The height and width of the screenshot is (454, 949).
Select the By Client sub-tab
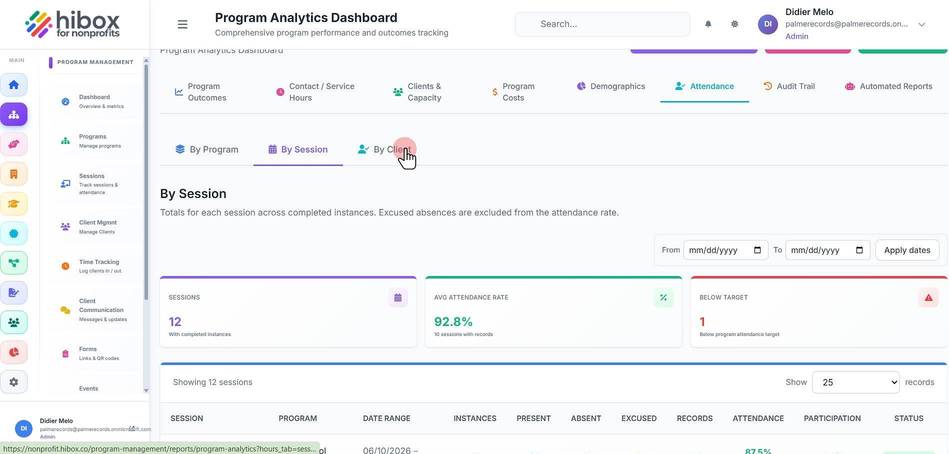click(x=385, y=150)
